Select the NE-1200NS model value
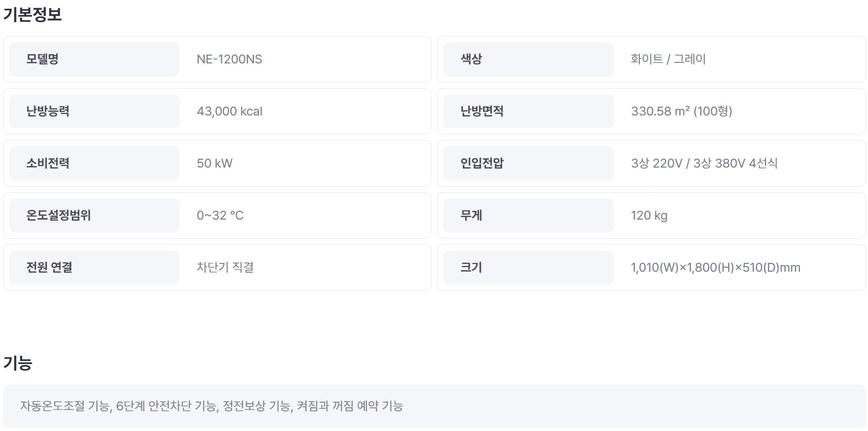Image resolution: width=868 pixels, height=431 pixels. pos(229,59)
